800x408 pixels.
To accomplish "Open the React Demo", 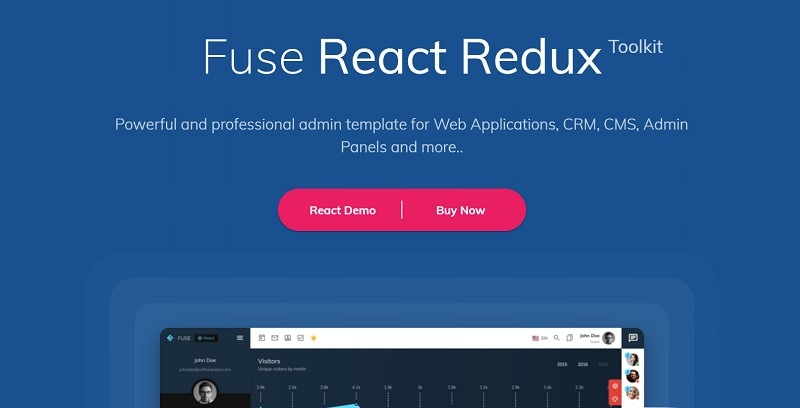I will (x=342, y=210).
